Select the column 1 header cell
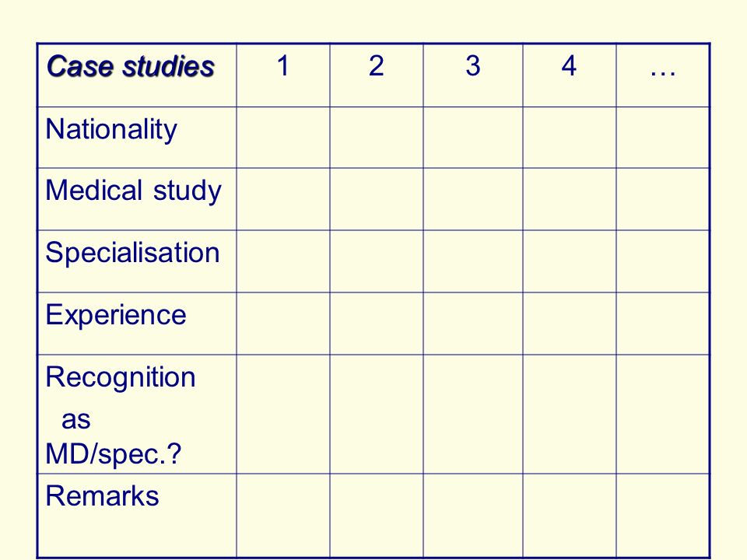 [x=283, y=75]
